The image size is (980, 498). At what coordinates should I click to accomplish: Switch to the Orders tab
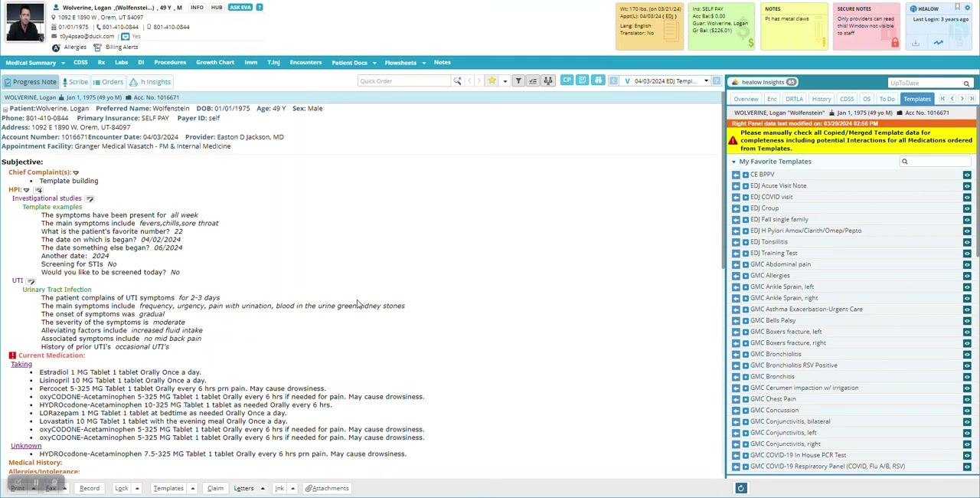(x=108, y=82)
